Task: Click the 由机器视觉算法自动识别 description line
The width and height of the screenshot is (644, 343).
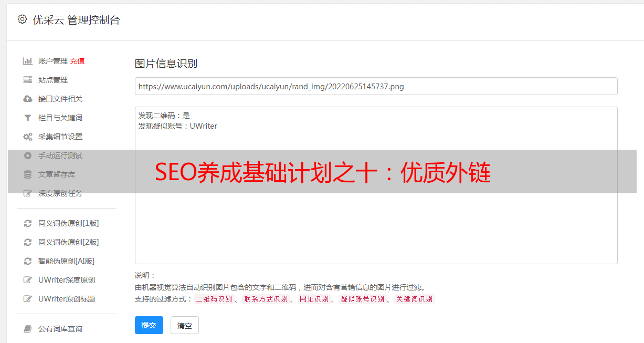Action: click(x=280, y=287)
